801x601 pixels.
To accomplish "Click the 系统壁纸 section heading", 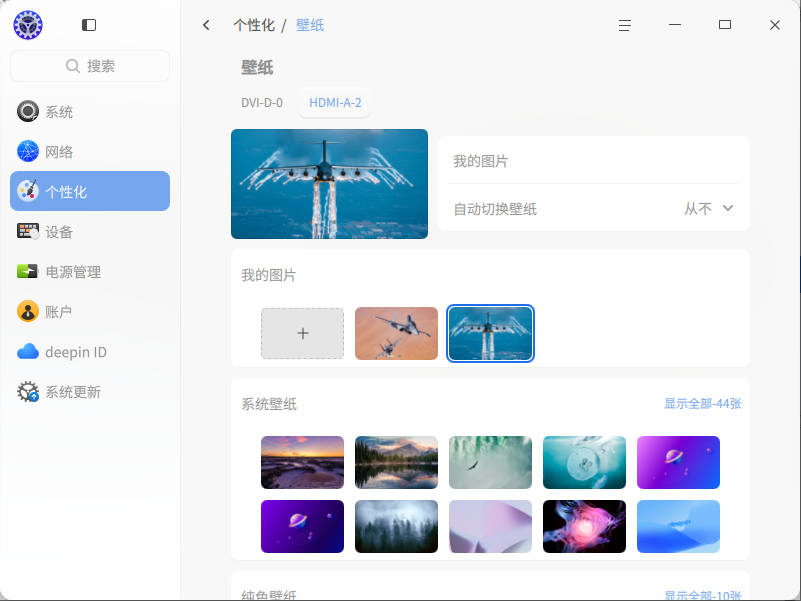I will (269, 404).
